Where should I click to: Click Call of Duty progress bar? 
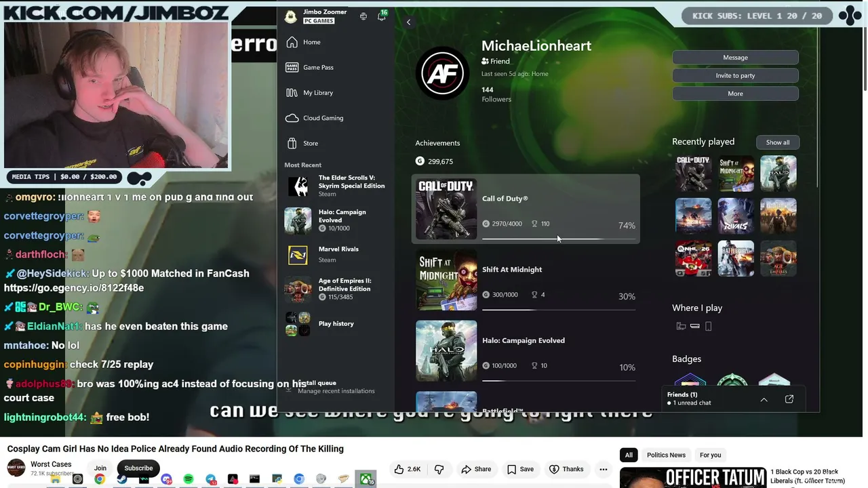[x=559, y=239]
